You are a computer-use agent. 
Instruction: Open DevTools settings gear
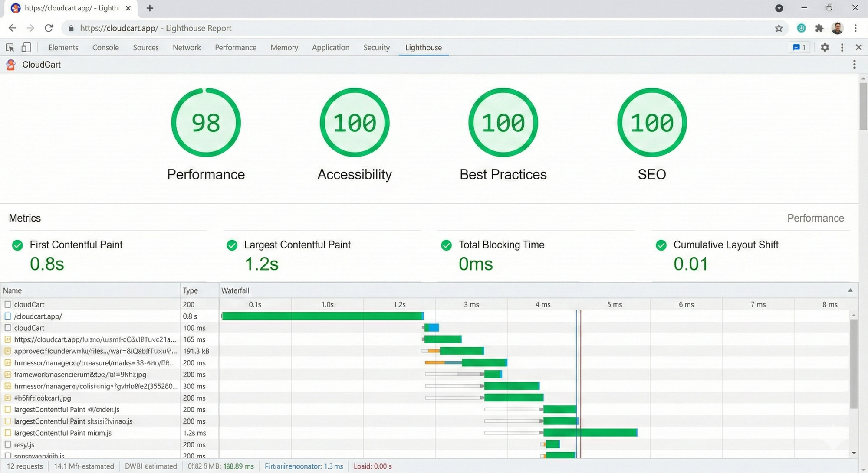tap(825, 48)
